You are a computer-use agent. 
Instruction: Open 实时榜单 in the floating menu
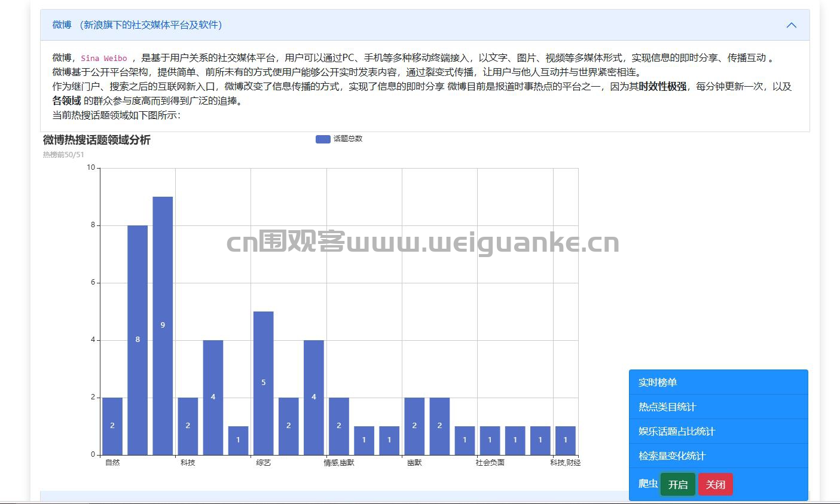(718, 383)
